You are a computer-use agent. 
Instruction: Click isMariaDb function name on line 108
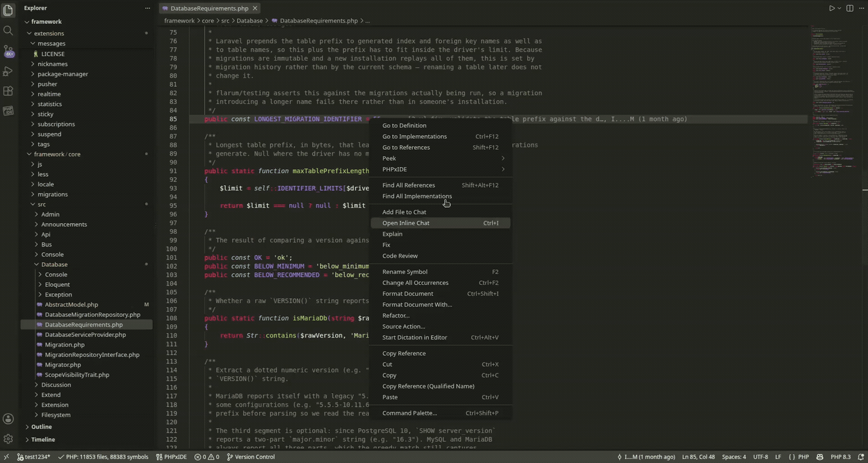[311, 318]
